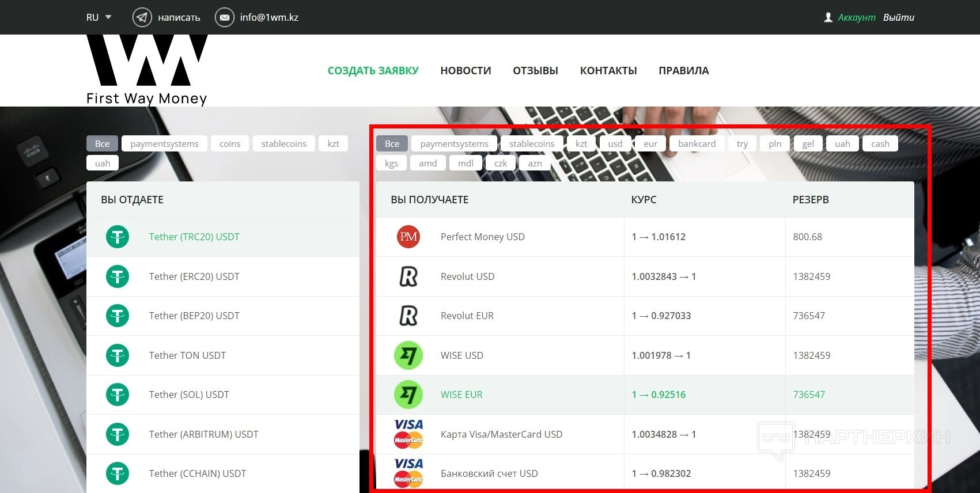Image resolution: width=980 pixels, height=493 pixels.
Task: Open the Аккаунт link
Action: 857,17
